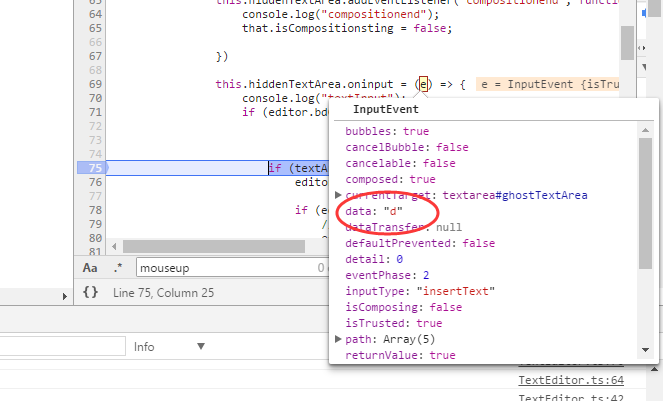Click the highlighted 'e' parameter on line 69
Image resolution: width=663 pixels, height=401 pixels.
pyautogui.click(x=423, y=84)
